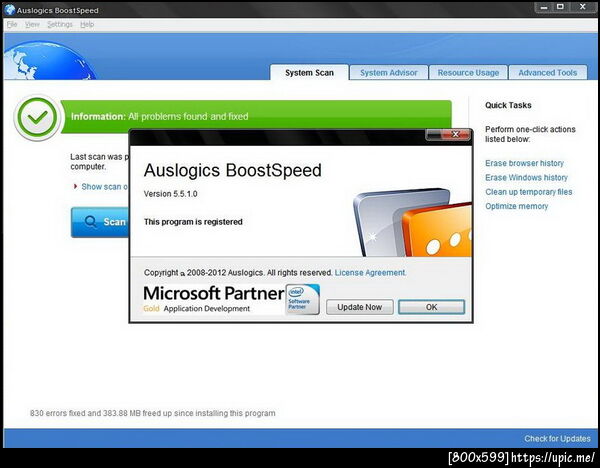
Task: Click the blue Scan button
Action: 100,222
